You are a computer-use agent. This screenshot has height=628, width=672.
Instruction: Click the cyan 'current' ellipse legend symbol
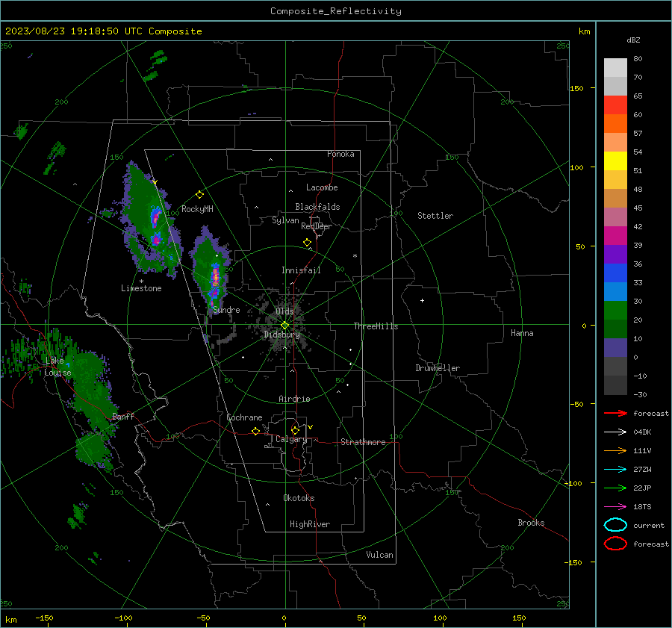615,525
